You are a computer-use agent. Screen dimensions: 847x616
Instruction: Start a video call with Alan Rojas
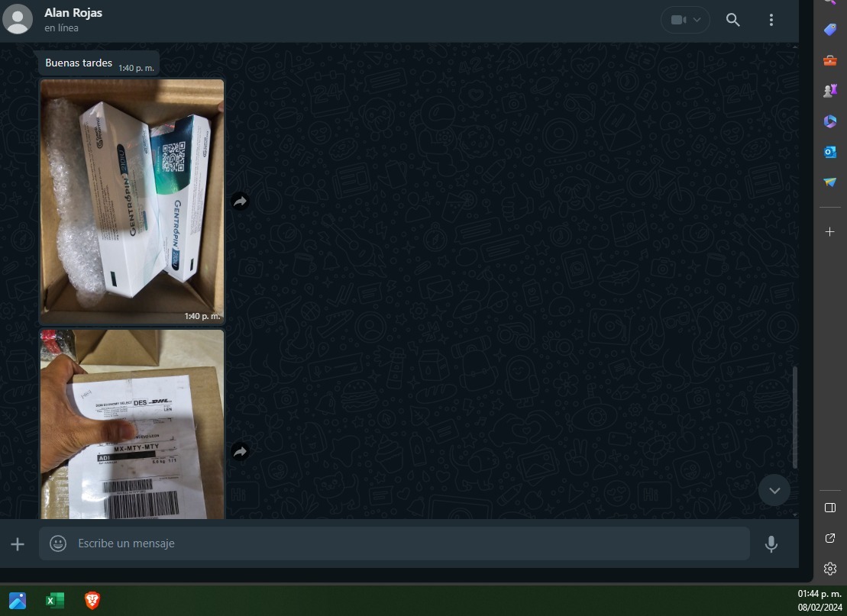pyautogui.click(x=677, y=20)
